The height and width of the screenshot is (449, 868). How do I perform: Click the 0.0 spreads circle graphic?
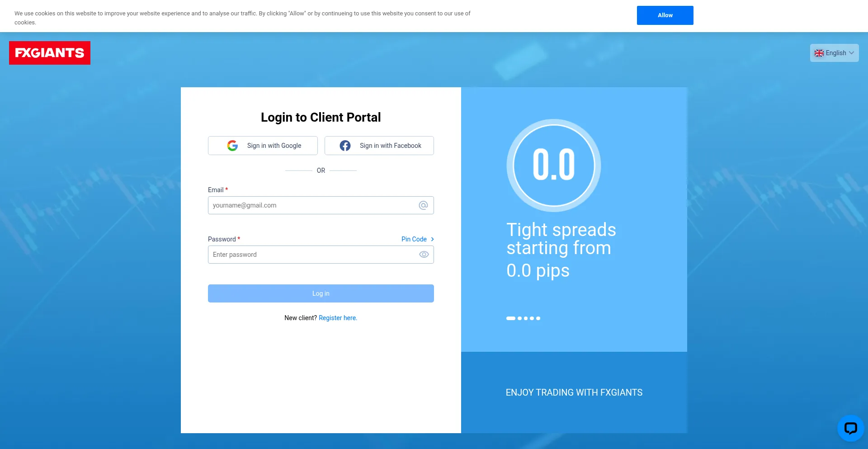[553, 165]
